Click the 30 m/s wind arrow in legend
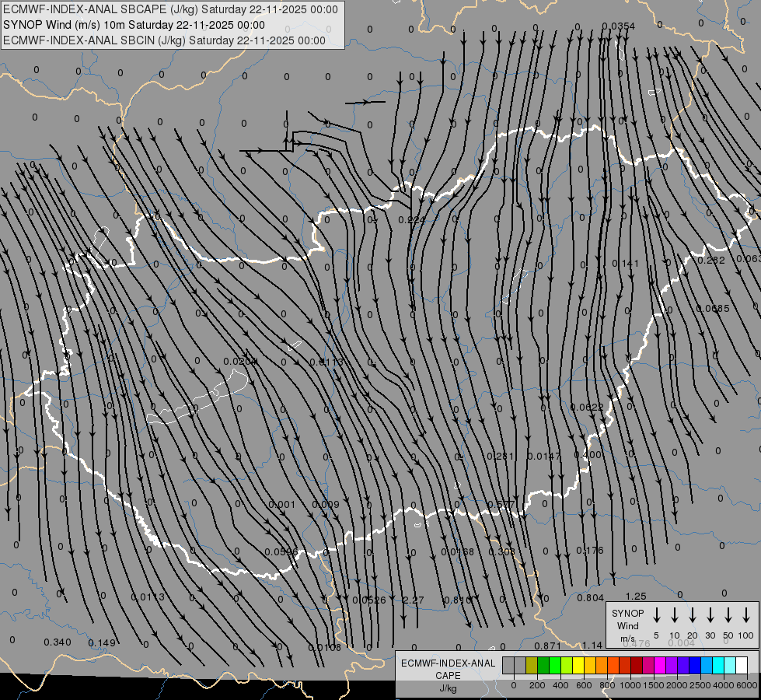This screenshot has height=700, width=761. (x=710, y=615)
